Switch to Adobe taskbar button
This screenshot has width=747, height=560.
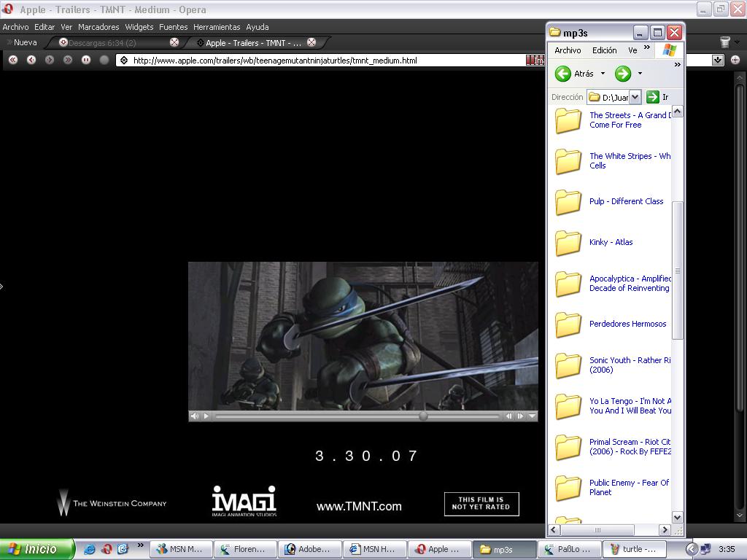[x=309, y=549]
